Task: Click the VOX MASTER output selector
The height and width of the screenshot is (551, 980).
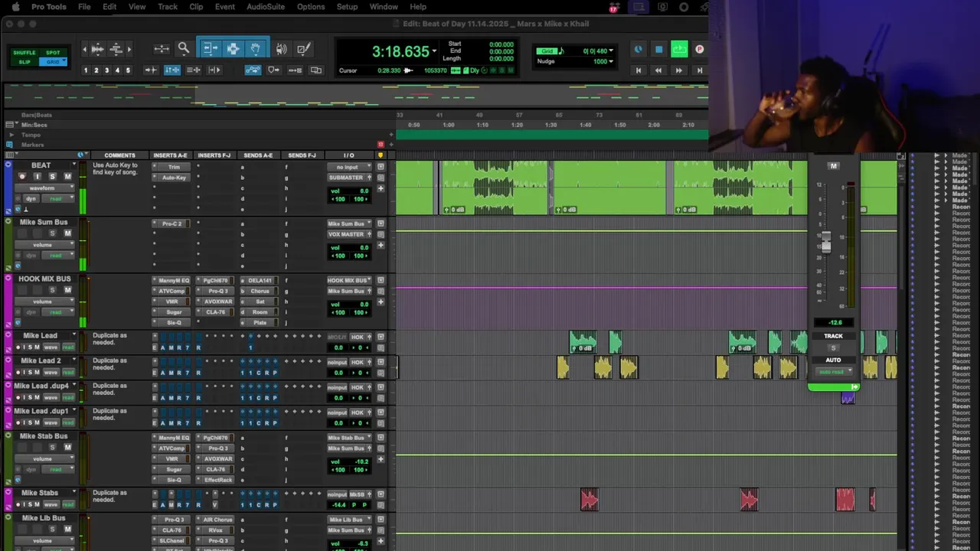Action: pos(348,234)
